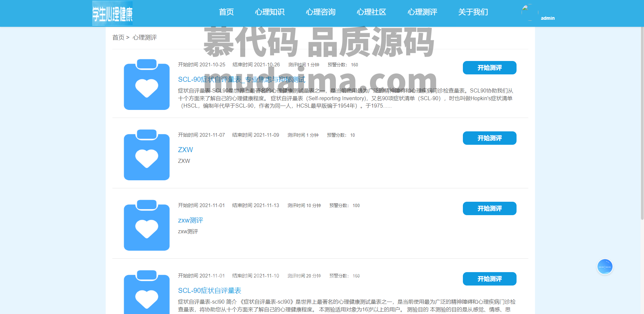
Task: Click the 学生心理健康 site logo
Action: click(112, 13)
